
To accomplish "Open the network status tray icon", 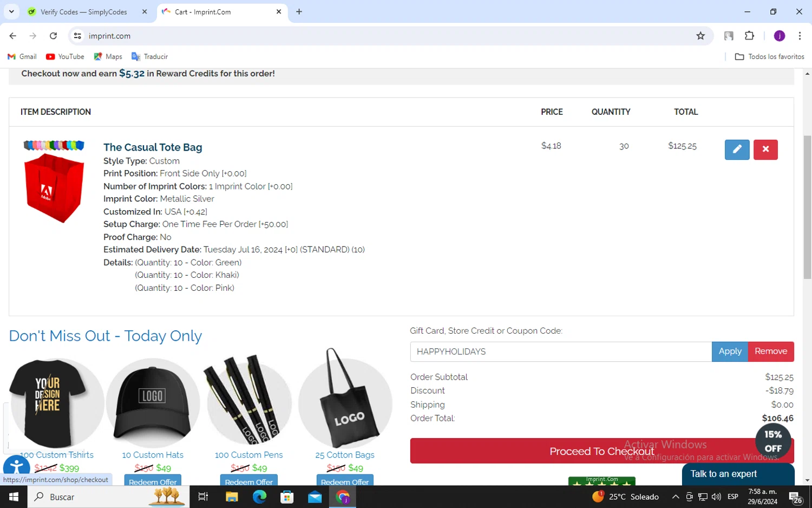I will tap(703, 497).
